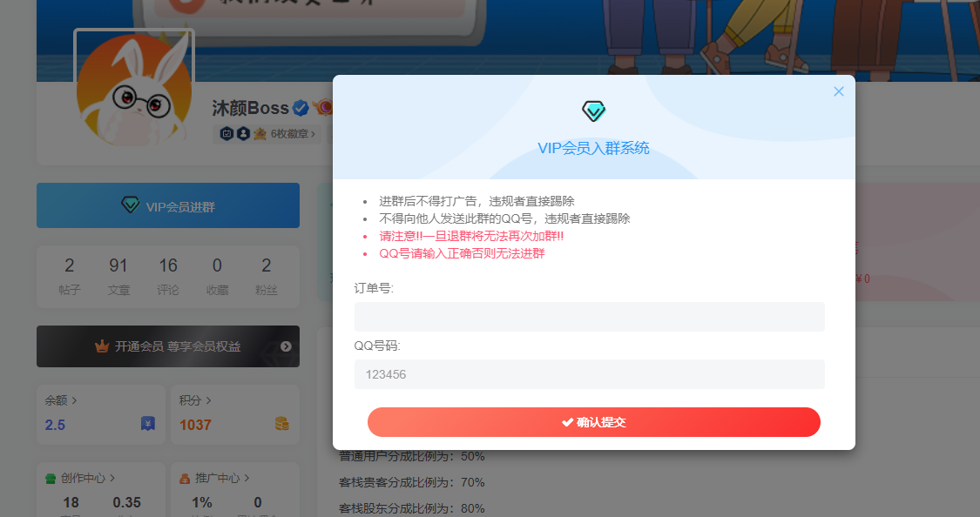Click the arrow icon on the 开通会员 banner
This screenshot has width=980, height=517.
pos(286,346)
